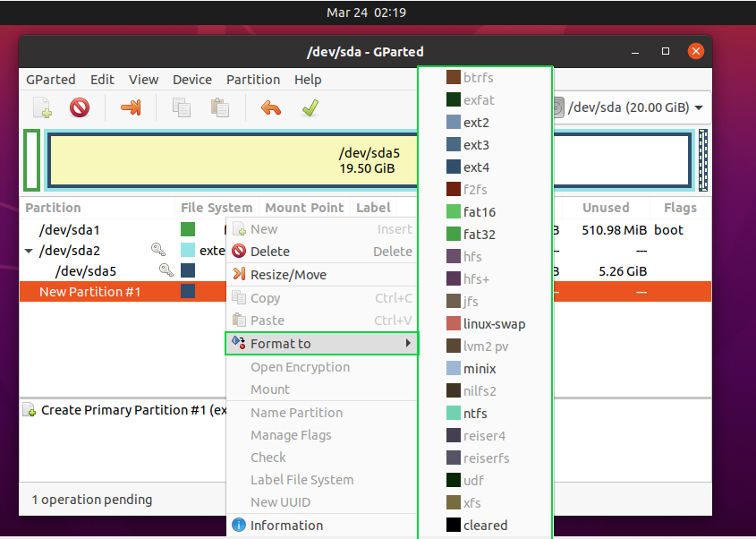
Task: Click the 1 operation pending status text
Action: tap(92, 500)
